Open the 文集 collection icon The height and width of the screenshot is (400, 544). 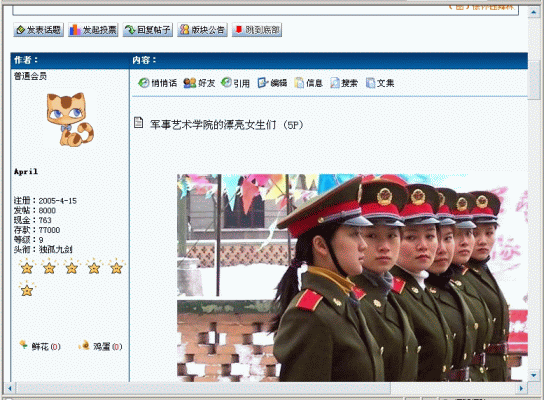point(380,83)
